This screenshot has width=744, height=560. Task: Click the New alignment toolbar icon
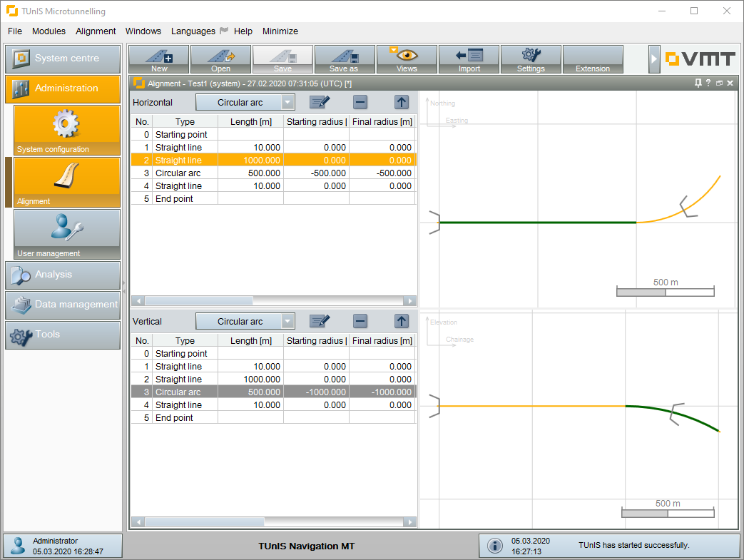159,59
